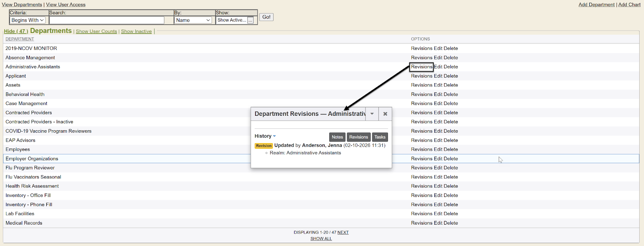
Task: Toggle the Show Inactive departments link
Action: 136,31
